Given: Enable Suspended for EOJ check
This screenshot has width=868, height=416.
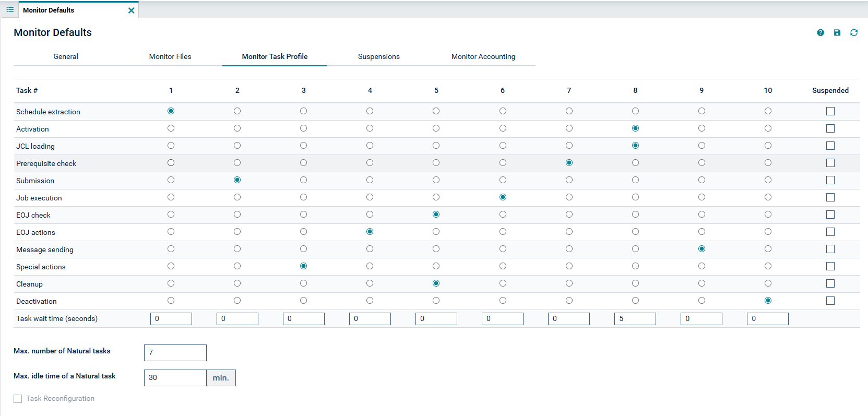Looking at the screenshot, I should tap(830, 215).
